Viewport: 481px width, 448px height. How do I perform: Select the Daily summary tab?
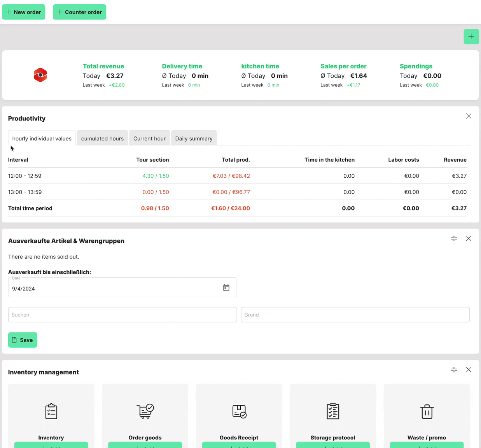pyautogui.click(x=194, y=138)
